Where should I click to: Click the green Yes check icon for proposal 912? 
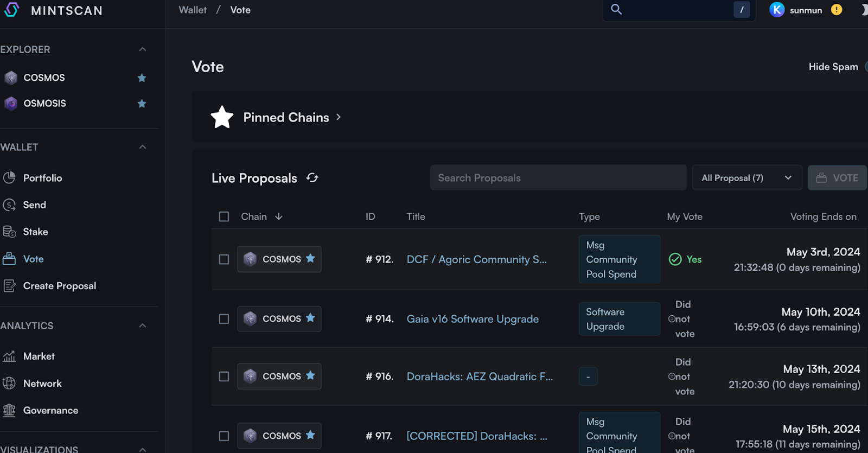point(675,259)
